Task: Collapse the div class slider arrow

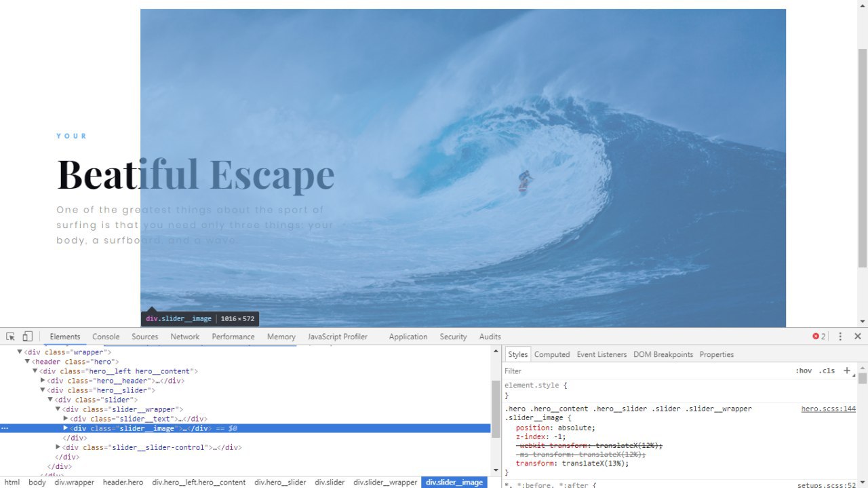Action: click(50, 400)
